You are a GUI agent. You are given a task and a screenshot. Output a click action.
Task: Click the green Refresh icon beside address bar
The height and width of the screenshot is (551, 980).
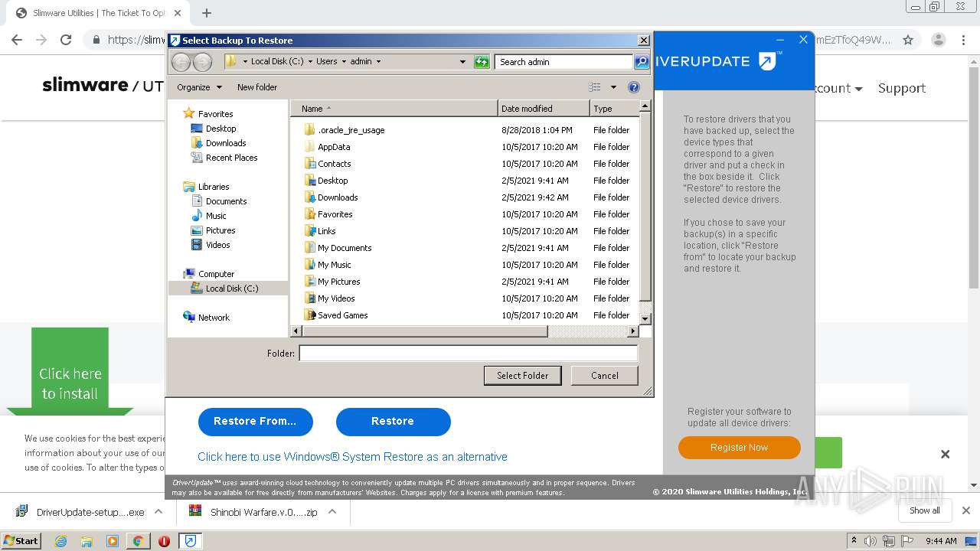click(x=482, y=62)
